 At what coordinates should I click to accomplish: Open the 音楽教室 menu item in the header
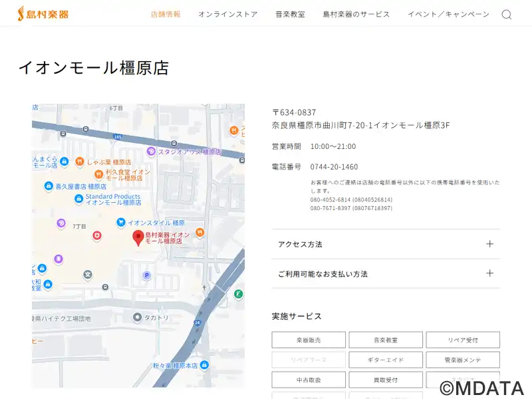pyautogui.click(x=290, y=14)
